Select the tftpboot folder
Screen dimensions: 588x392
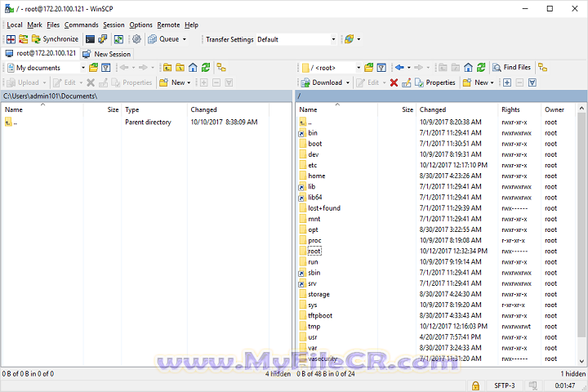click(x=320, y=316)
